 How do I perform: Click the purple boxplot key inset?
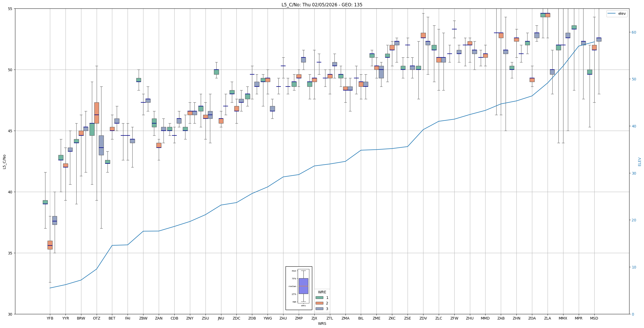pyautogui.click(x=303, y=286)
